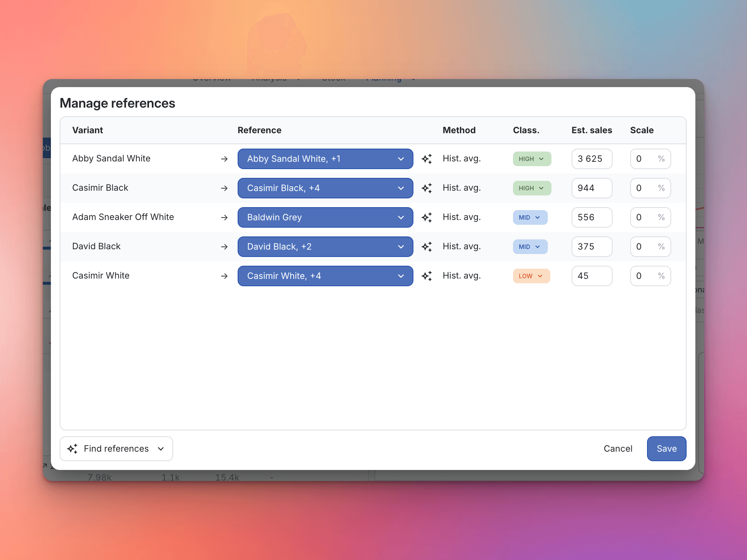
Task: Open the LOW classification badge dropdown
Action: (531, 276)
